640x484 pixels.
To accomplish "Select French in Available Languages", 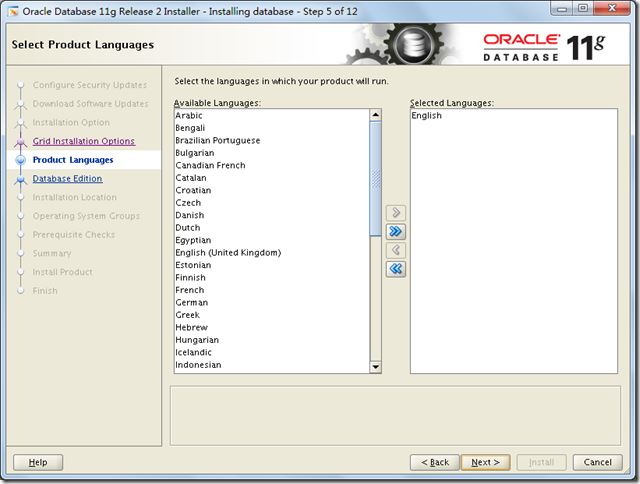I will 272,290.
